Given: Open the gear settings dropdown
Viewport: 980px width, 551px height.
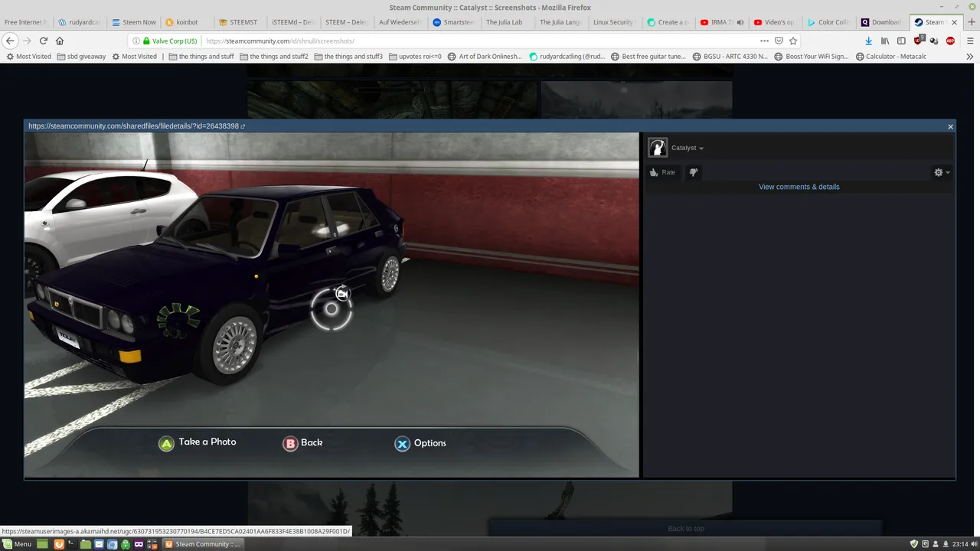Looking at the screenshot, I should tap(942, 172).
